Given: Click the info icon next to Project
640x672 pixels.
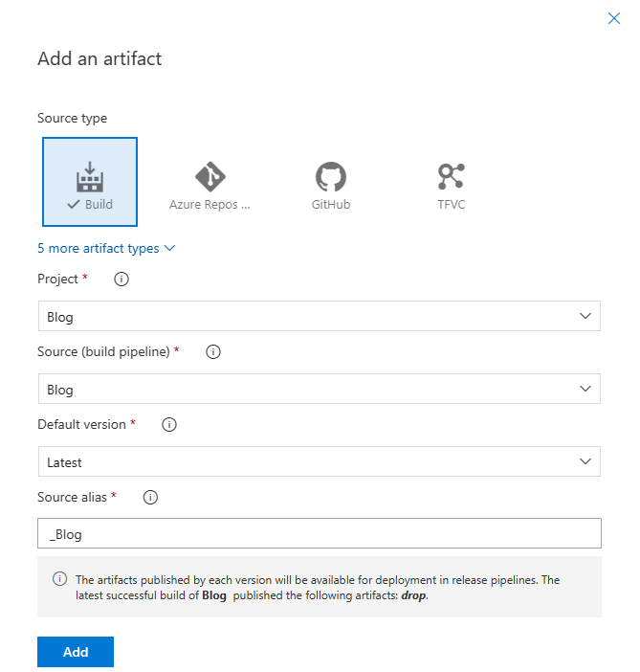Looking at the screenshot, I should [x=121, y=280].
